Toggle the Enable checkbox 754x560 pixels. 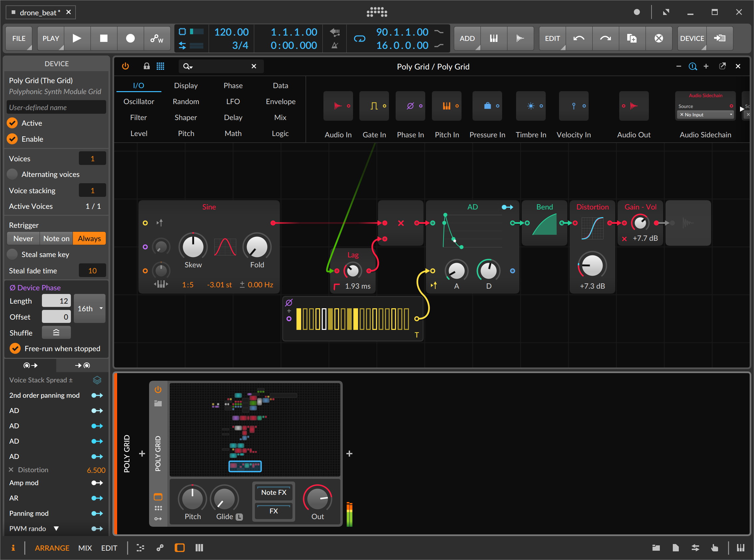[x=13, y=139]
